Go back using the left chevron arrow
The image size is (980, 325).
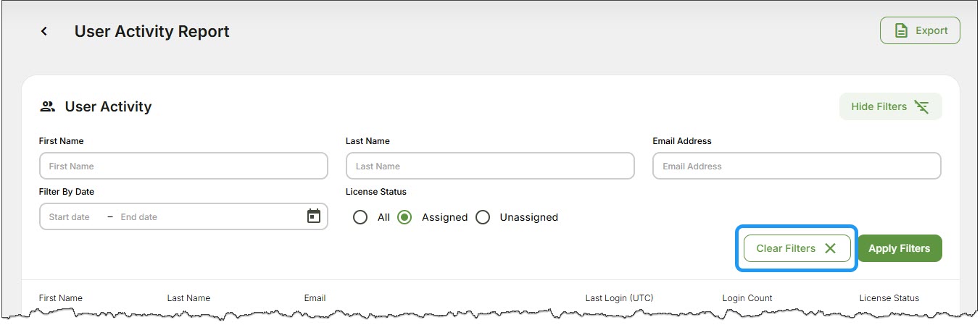[44, 31]
